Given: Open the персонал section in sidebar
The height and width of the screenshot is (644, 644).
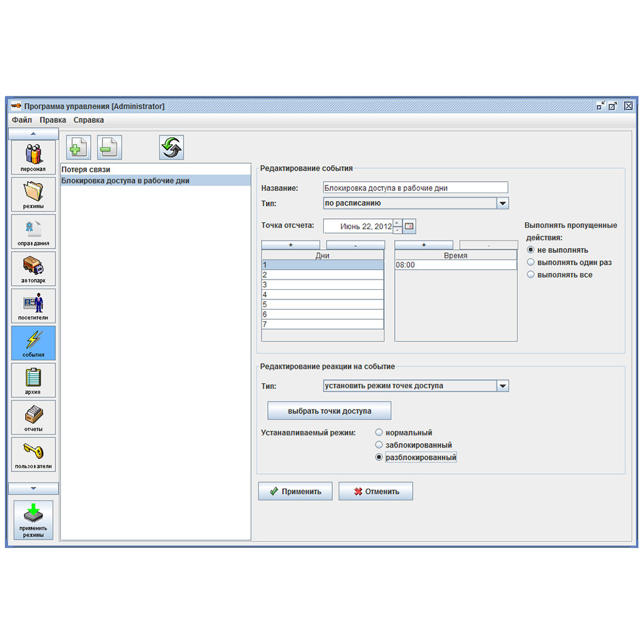Looking at the screenshot, I should pyautogui.click(x=33, y=158).
